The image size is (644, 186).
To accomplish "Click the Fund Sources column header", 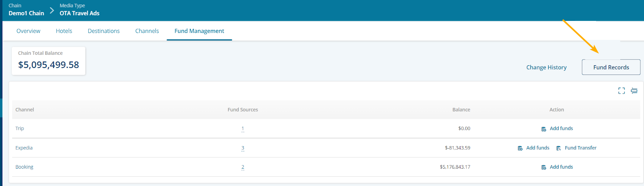I will (x=243, y=110).
